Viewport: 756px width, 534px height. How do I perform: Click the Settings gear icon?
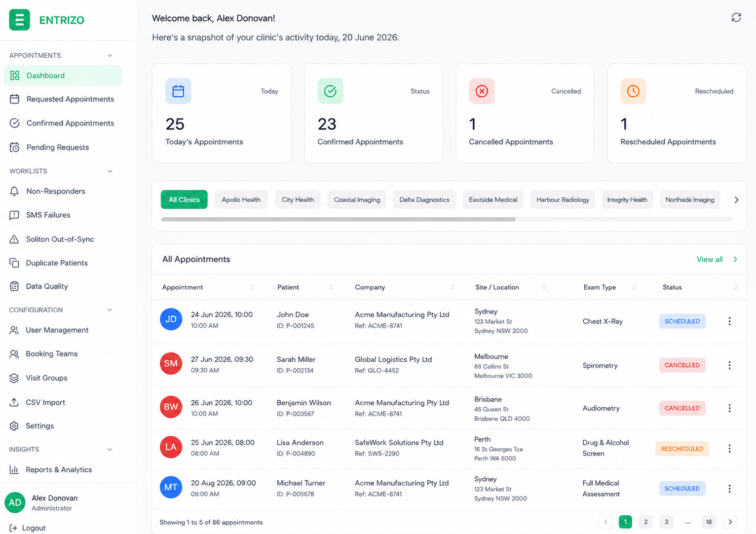(x=14, y=426)
